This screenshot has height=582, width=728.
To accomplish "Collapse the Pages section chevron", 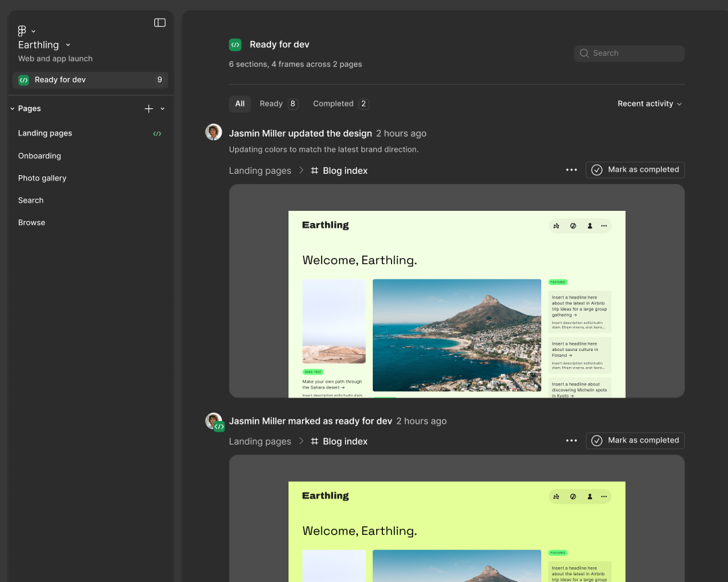I will [11, 108].
